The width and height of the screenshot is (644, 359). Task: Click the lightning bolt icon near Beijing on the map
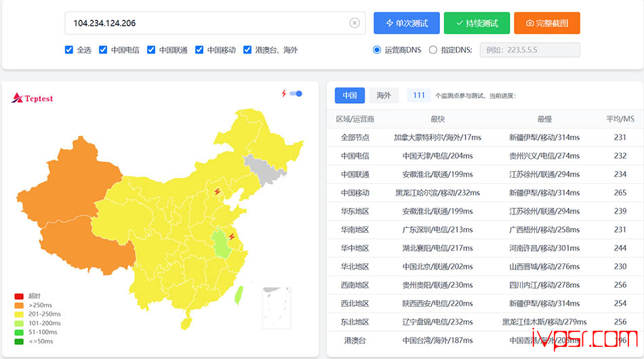(218, 191)
